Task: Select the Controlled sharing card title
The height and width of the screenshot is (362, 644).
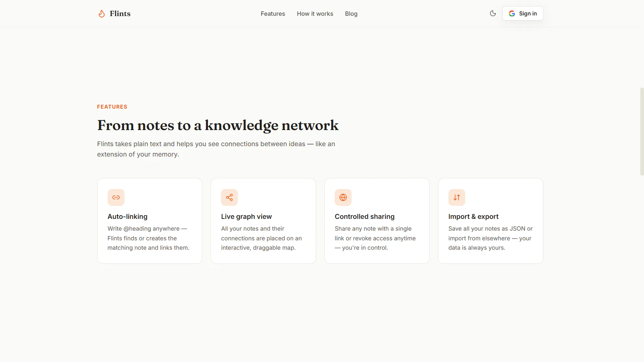Action: click(x=365, y=217)
